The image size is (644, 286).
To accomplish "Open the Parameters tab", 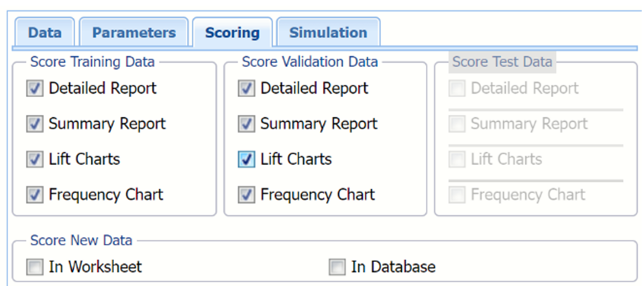I will click(134, 32).
